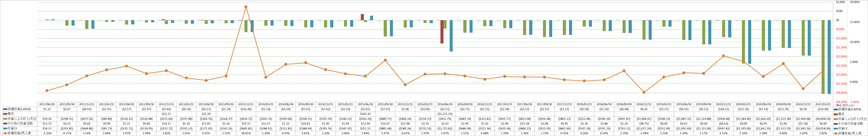Select the cell showing $54.37
Screen dimensions: 868x136
tap(47, 129)
